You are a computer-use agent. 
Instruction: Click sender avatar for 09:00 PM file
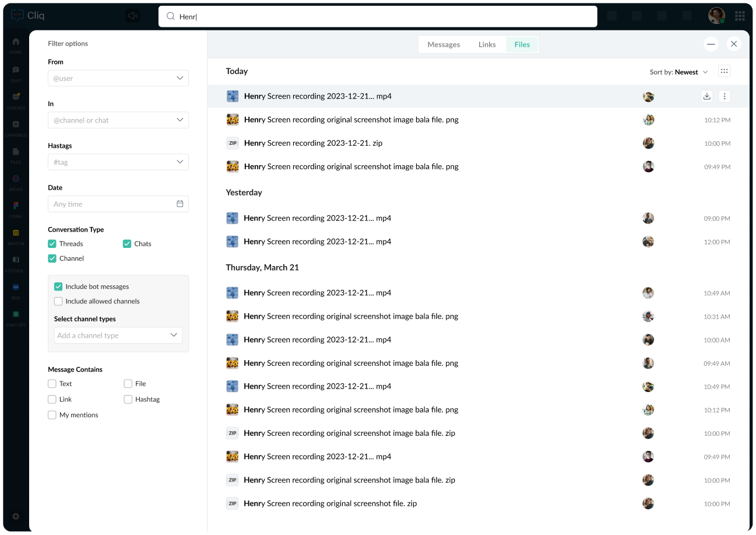click(648, 218)
